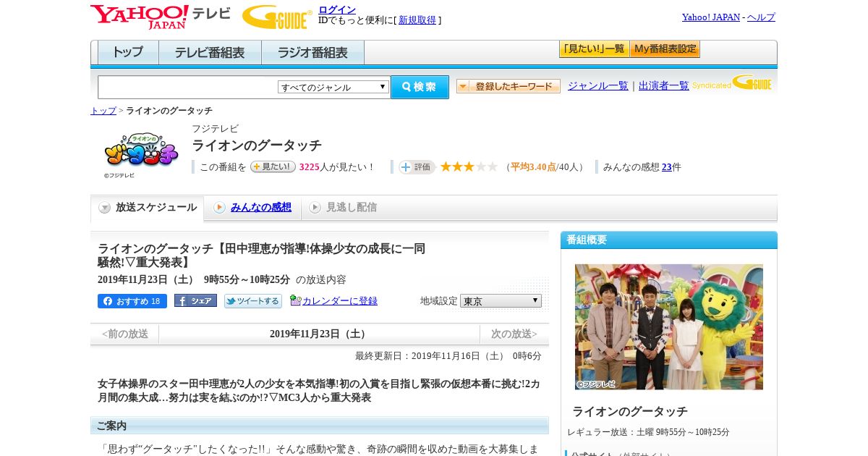This screenshot has width=868, height=456.
Task: Click the 検索 search button
Action: pyautogui.click(x=420, y=87)
